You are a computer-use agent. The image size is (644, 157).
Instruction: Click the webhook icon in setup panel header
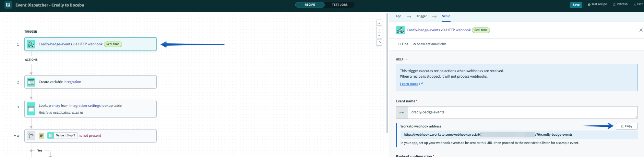coord(400,30)
